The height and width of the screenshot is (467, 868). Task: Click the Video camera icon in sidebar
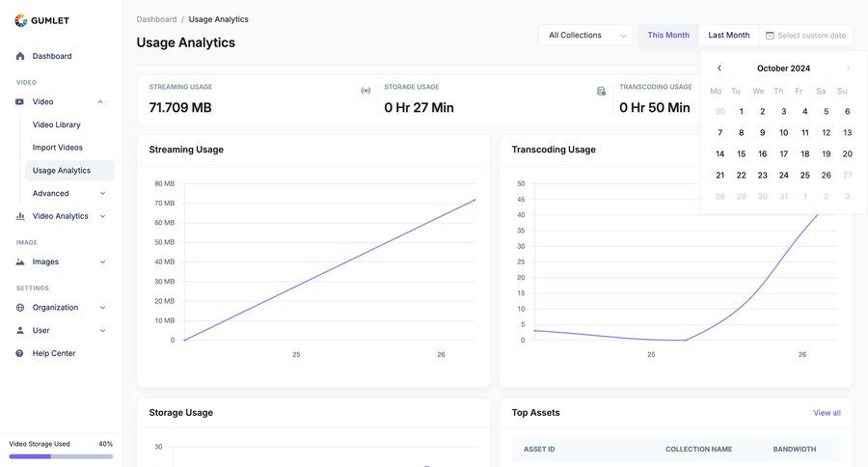pyautogui.click(x=20, y=102)
